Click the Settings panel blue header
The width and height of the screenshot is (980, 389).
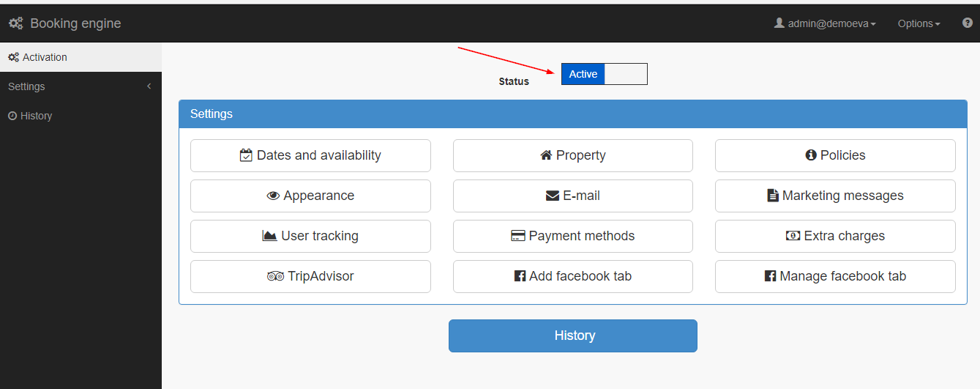click(572, 114)
